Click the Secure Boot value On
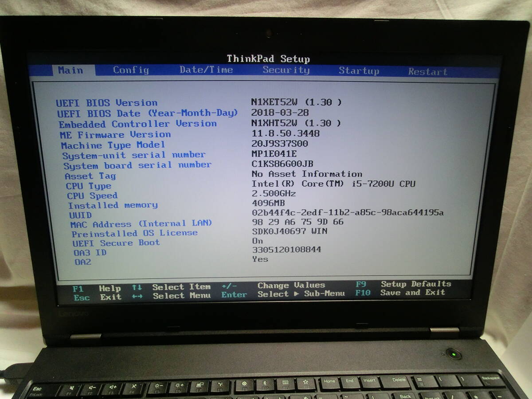The width and height of the screenshot is (532, 399). pyautogui.click(x=258, y=241)
